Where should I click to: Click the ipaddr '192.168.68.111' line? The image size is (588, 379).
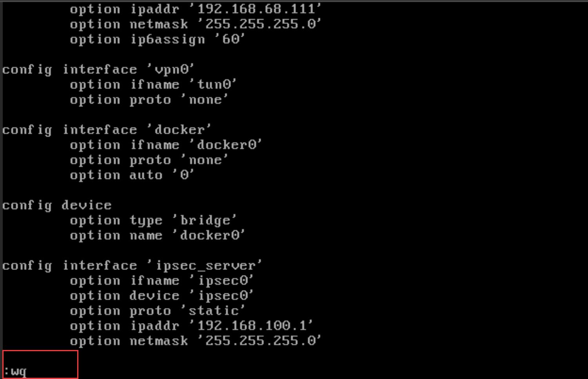coord(195,9)
